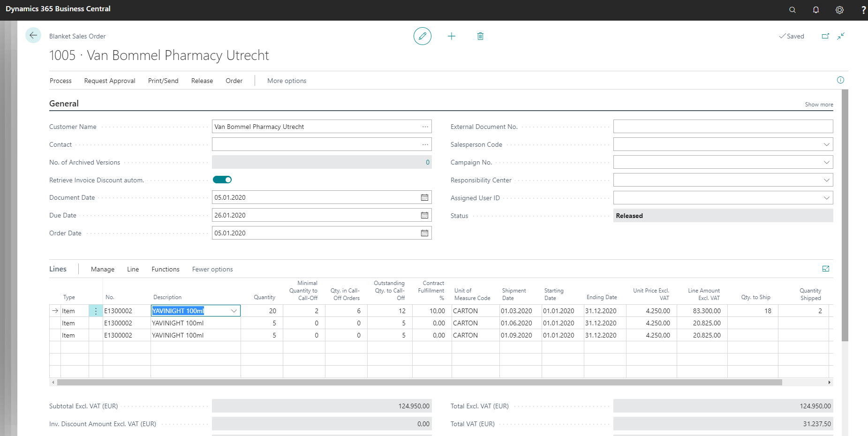868x436 pixels.
Task: Click the Unit of Measure Code column header
Action: 472,294
